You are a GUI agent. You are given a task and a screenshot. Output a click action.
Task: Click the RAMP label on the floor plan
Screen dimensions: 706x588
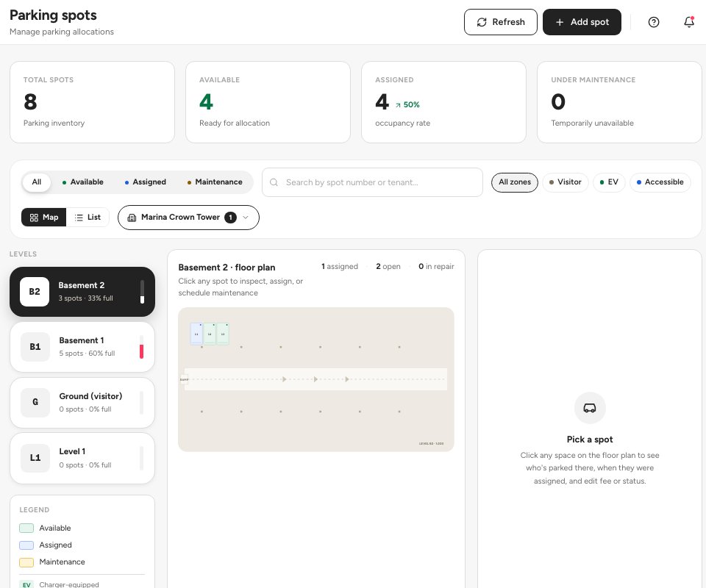click(184, 379)
